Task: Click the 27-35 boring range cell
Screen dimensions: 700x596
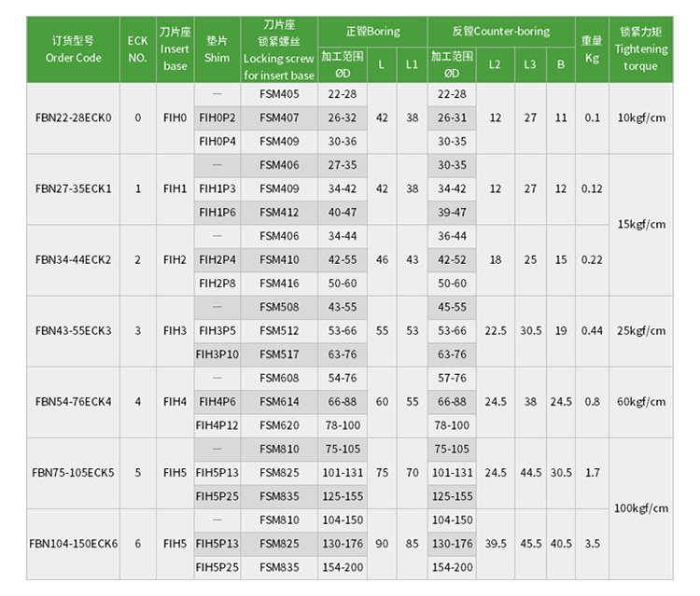Action: tap(343, 165)
